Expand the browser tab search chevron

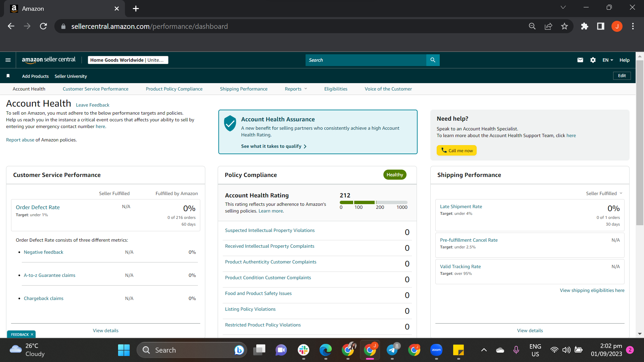pos(563,7)
